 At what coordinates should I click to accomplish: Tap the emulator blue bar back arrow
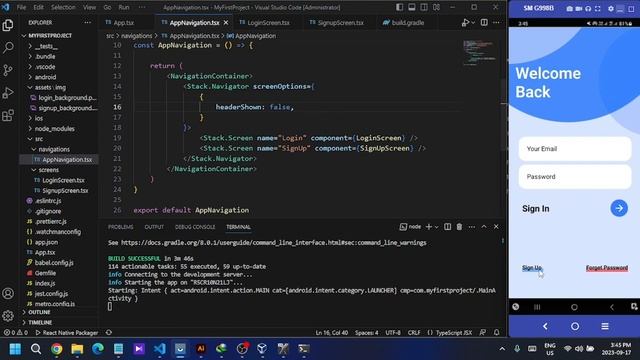[545, 326]
